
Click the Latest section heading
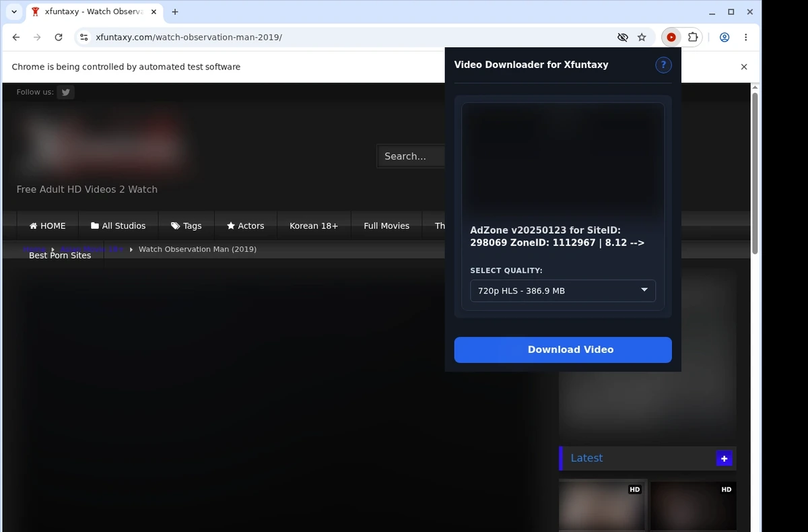[x=586, y=458]
